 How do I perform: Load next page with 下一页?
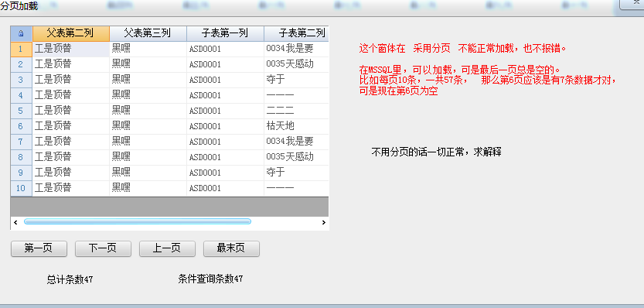[x=103, y=248]
